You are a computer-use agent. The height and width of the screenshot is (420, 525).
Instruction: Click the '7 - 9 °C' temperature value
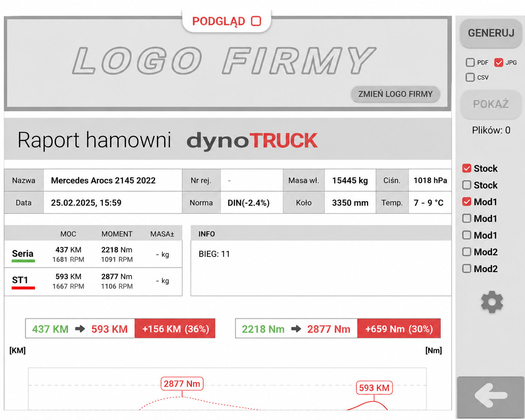pyautogui.click(x=429, y=203)
